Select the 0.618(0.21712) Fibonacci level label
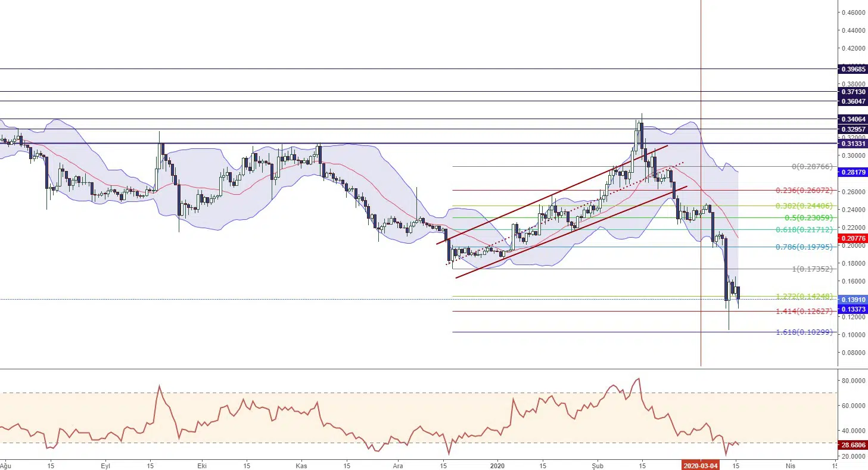The height and width of the screenshot is (470, 868). click(x=804, y=229)
